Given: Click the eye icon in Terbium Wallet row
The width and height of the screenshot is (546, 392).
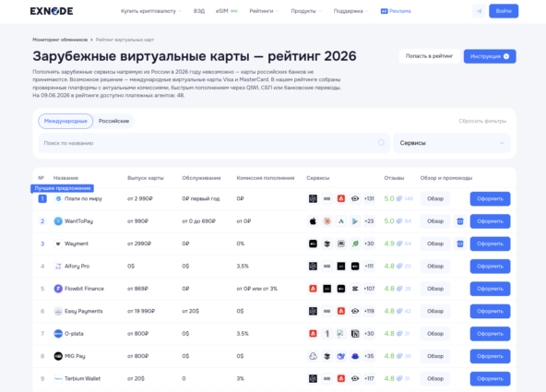Looking at the screenshot, I should pyautogui.click(x=355, y=378).
